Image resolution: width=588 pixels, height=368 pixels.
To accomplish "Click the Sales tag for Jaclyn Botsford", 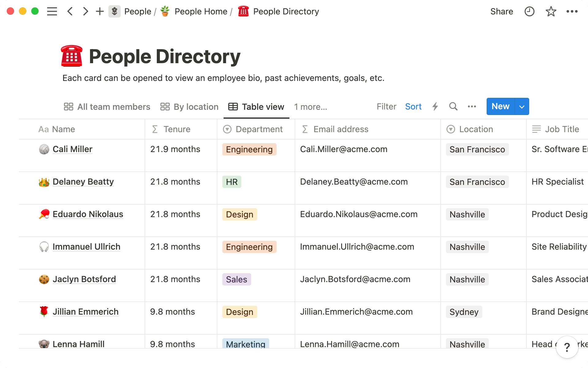I will pyautogui.click(x=236, y=279).
